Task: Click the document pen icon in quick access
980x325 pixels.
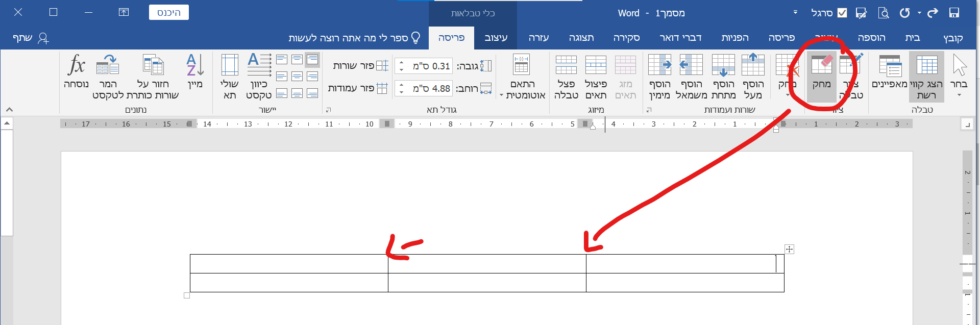Action: (862, 13)
